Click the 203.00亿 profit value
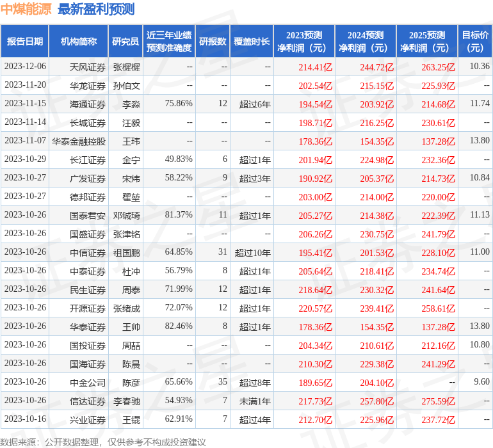493x448 pixels. pyautogui.click(x=316, y=197)
